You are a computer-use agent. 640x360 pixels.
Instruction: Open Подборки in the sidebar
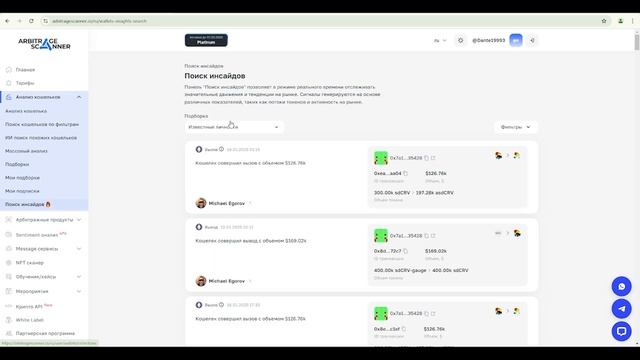(17, 164)
